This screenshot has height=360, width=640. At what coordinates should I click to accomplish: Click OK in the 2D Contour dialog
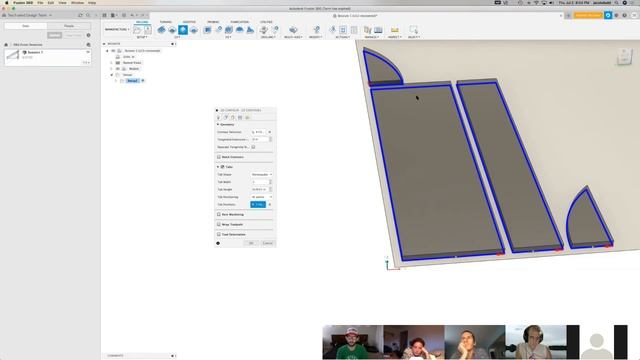coord(251,243)
